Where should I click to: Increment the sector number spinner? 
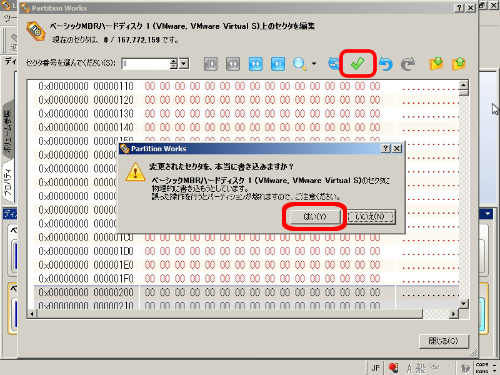pyautogui.click(x=174, y=61)
